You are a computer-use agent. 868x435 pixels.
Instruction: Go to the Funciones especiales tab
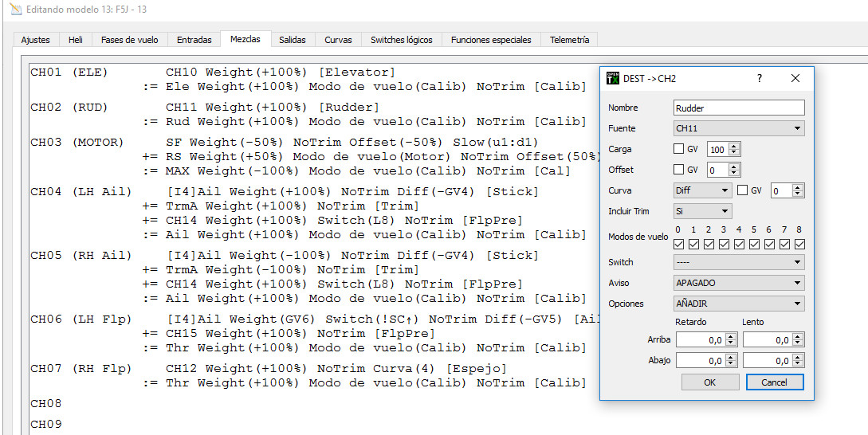(492, 40)
